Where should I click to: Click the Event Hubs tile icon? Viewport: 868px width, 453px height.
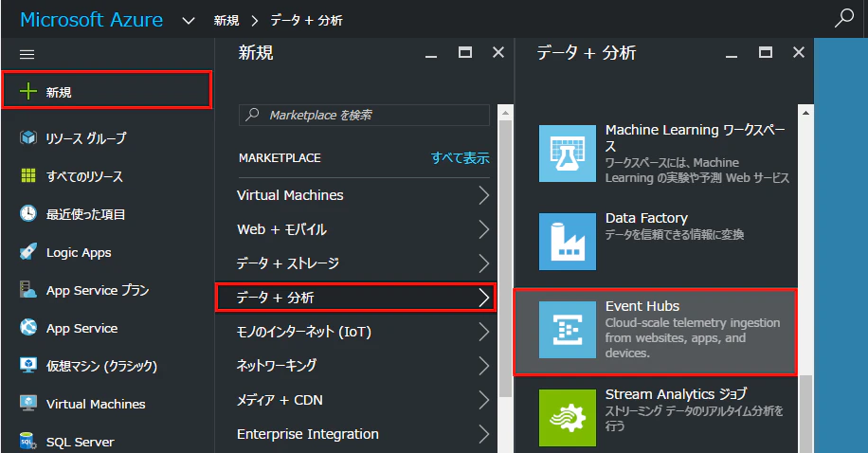point(568,330)
